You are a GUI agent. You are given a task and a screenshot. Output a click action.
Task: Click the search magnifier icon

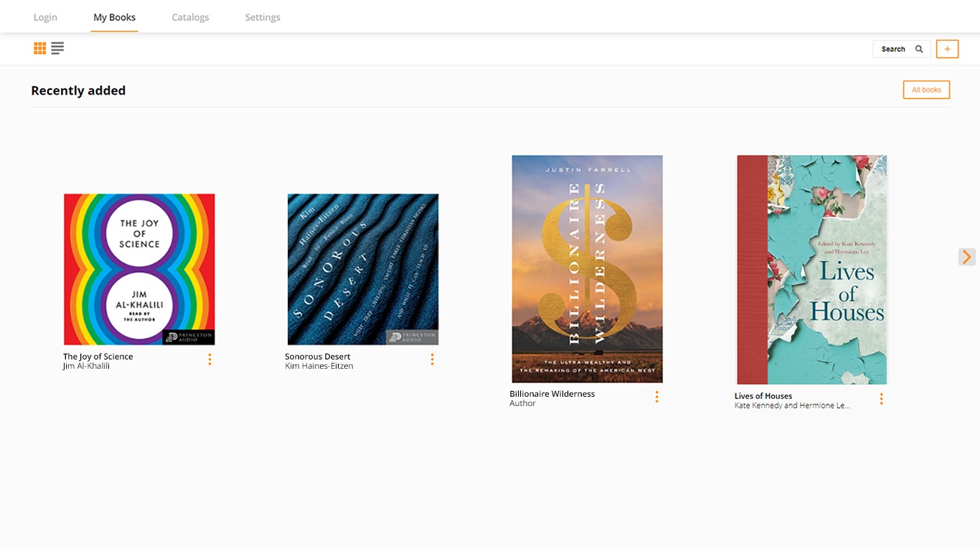pyautogui.click(x=919, y=49)
